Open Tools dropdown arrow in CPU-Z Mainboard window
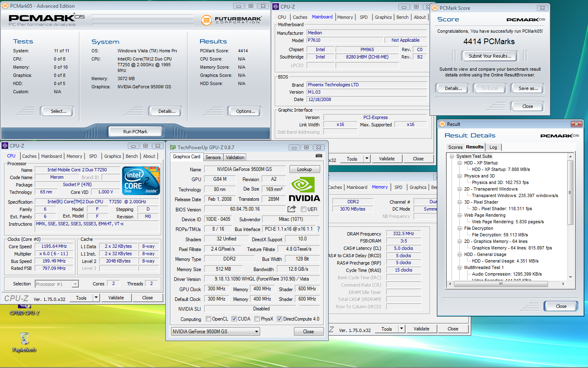Image resolution: width=588 pixels, height=368 pixels. coord(367,159)
